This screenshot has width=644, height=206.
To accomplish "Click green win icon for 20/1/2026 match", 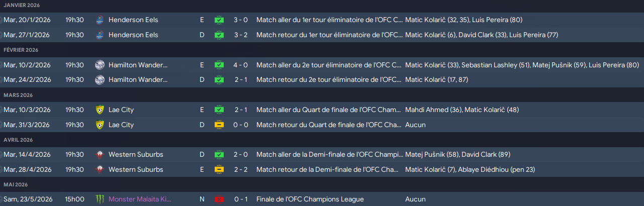I will [219, 20].
